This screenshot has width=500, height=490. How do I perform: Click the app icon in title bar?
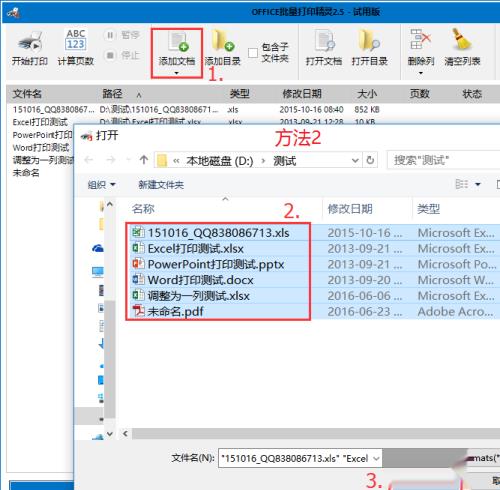point(13,12)
